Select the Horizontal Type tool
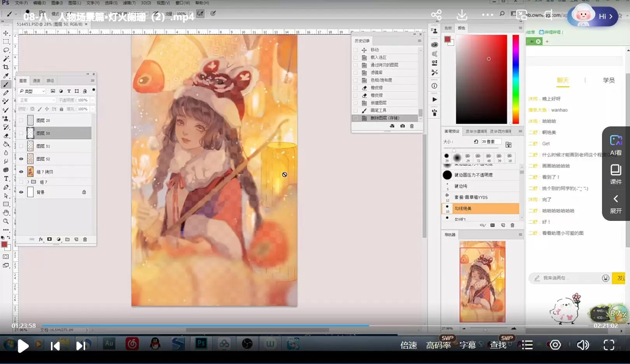Image resolution: width=630 pixels, height=364 pixels. tap(6, 178)
